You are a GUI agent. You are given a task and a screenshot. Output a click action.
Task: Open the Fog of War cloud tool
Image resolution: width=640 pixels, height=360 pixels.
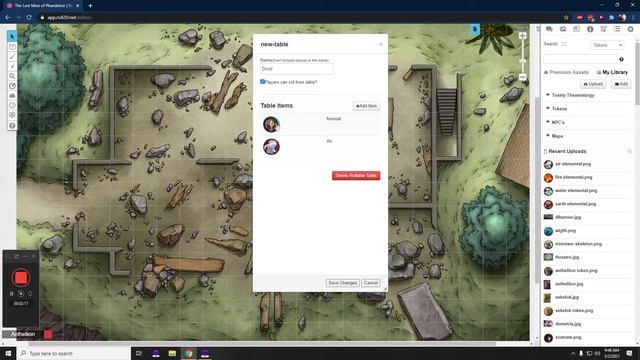12,96
